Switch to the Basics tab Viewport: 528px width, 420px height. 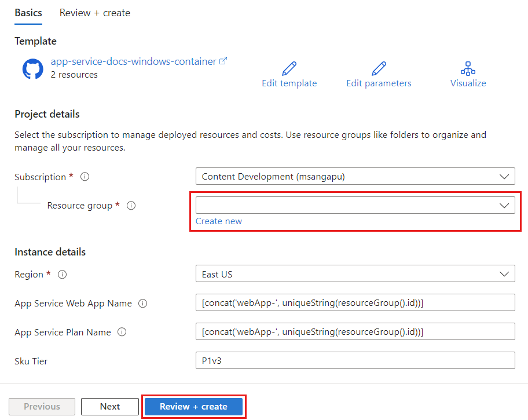(x=28, y=13)
